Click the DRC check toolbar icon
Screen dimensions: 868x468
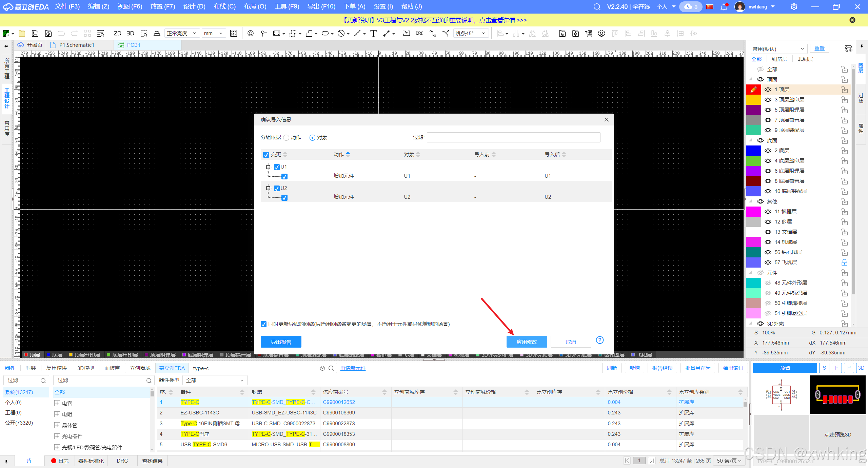[x=419, y=33]
